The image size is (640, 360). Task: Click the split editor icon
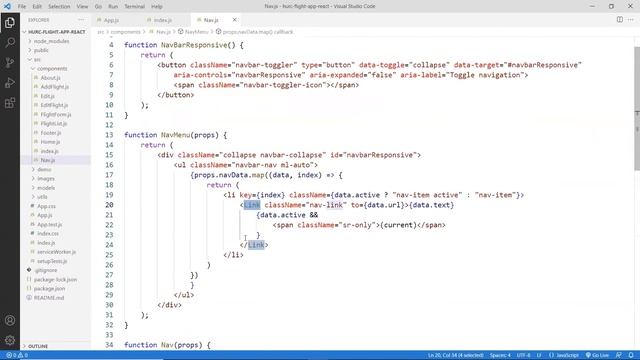coord(620,20)
